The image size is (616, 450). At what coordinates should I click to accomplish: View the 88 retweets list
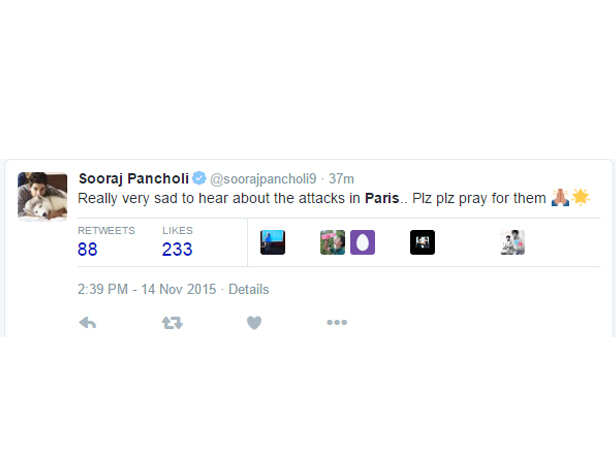tap(87, 249)
